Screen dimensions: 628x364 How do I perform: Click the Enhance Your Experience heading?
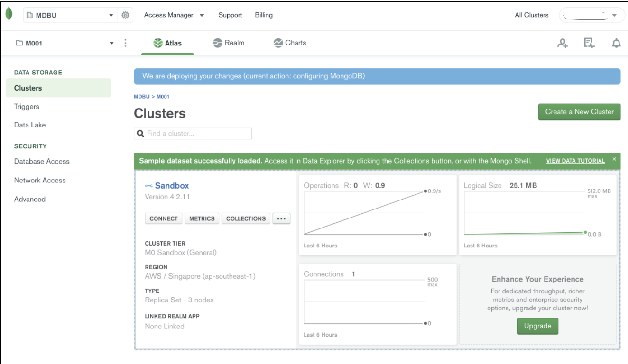537,279
